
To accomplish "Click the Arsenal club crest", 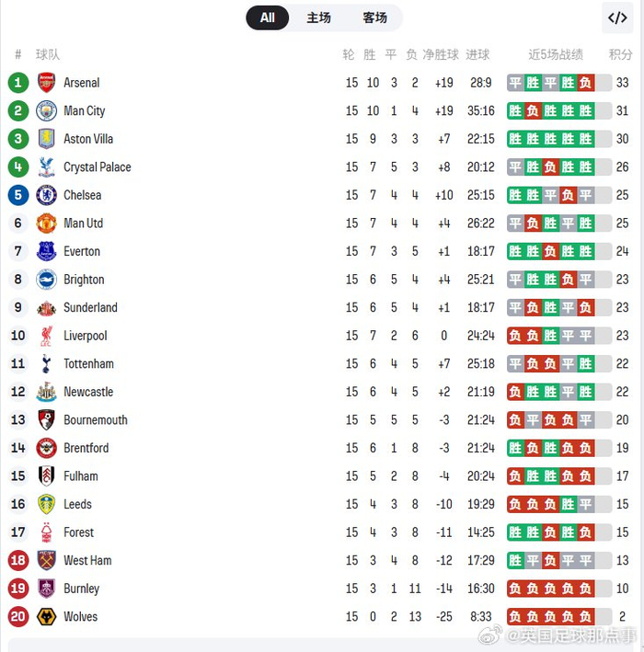I will coord(46,83).
